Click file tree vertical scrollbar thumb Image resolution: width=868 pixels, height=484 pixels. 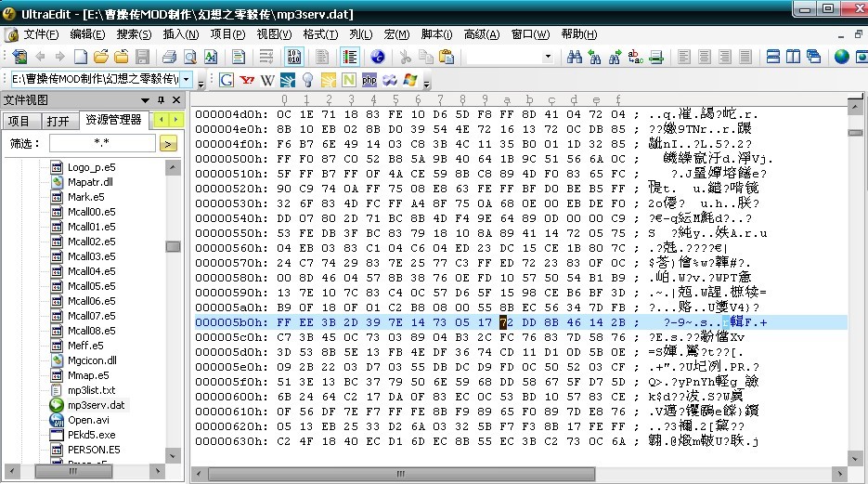(x=174, y=246)
